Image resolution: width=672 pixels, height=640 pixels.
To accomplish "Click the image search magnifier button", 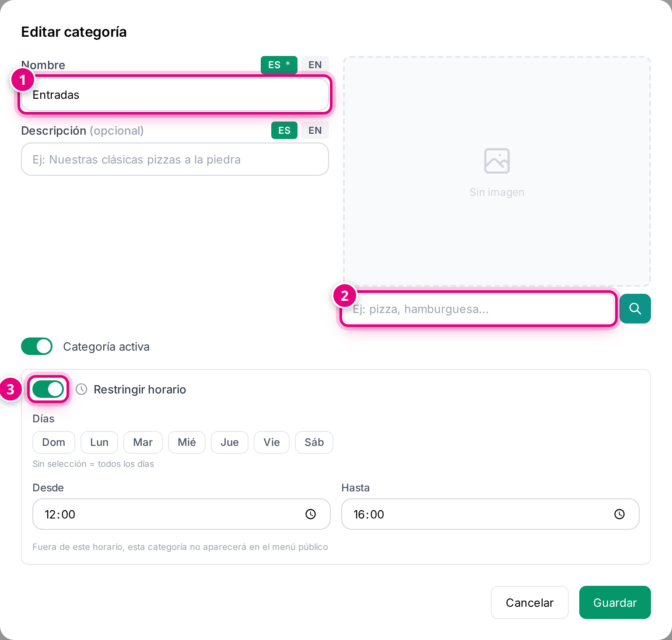I will pyautogui.click(x=635, y=309).
